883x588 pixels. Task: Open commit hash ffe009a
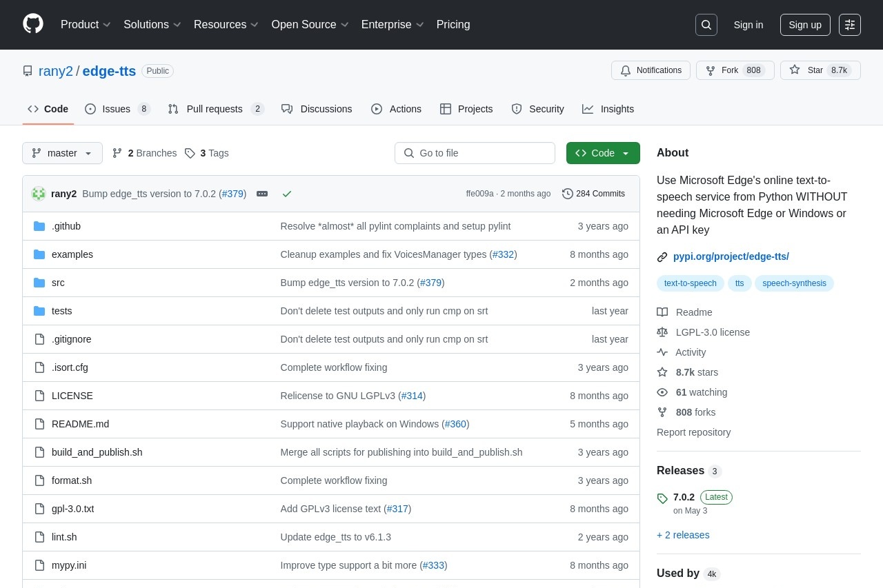point(480,194)
